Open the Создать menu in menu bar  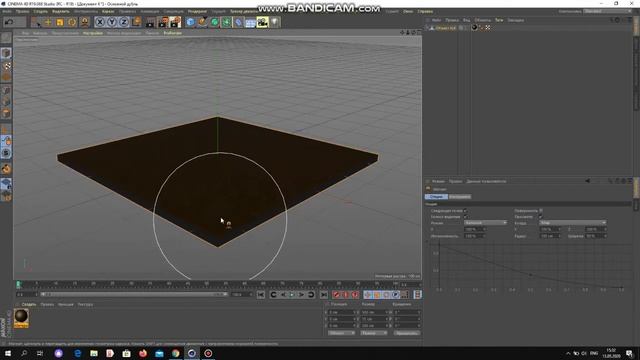[x=40, y=11]
